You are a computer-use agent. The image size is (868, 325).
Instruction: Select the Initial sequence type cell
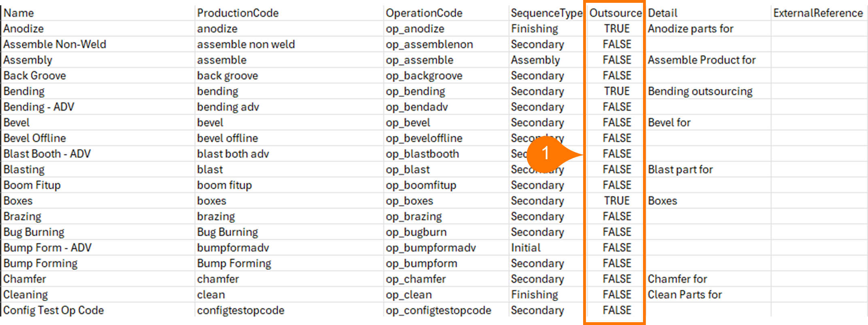point(526,248)
